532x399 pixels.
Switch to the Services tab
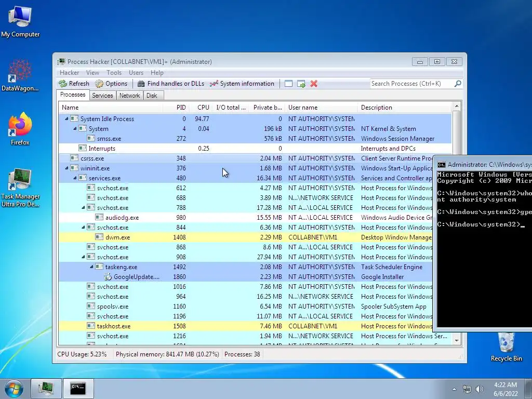click(102, 96)
